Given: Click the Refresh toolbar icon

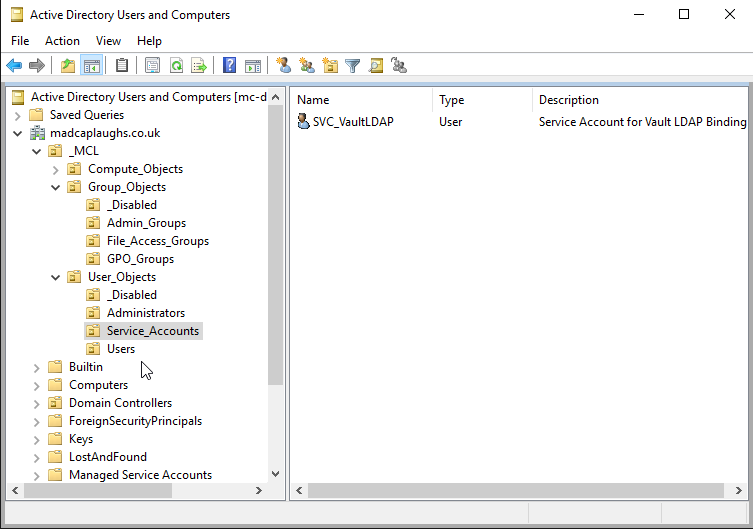Looking at the screenshot, I should pos(176,66).
